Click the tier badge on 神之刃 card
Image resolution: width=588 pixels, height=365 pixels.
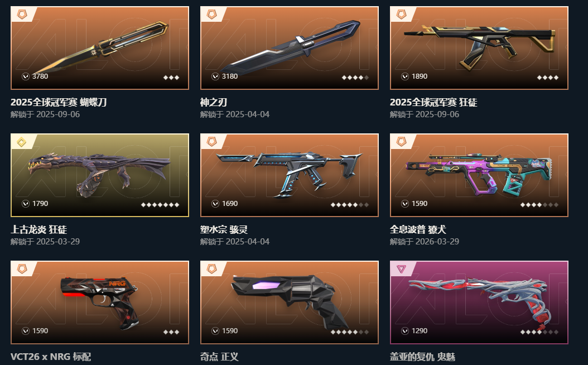click(x=212, y=15)
